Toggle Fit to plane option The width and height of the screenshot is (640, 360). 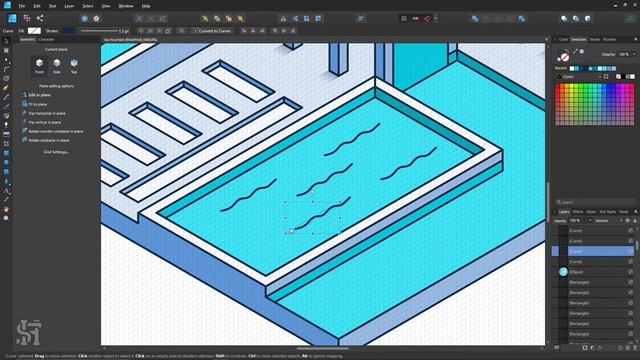click(x=34, y=104)
